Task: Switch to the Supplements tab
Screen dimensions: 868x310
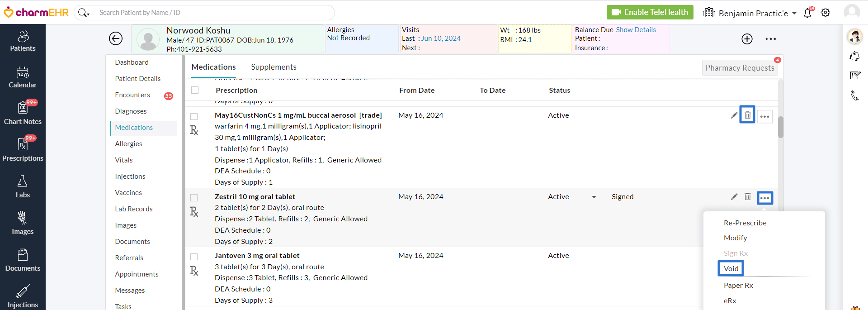Action: coord(274,67)
